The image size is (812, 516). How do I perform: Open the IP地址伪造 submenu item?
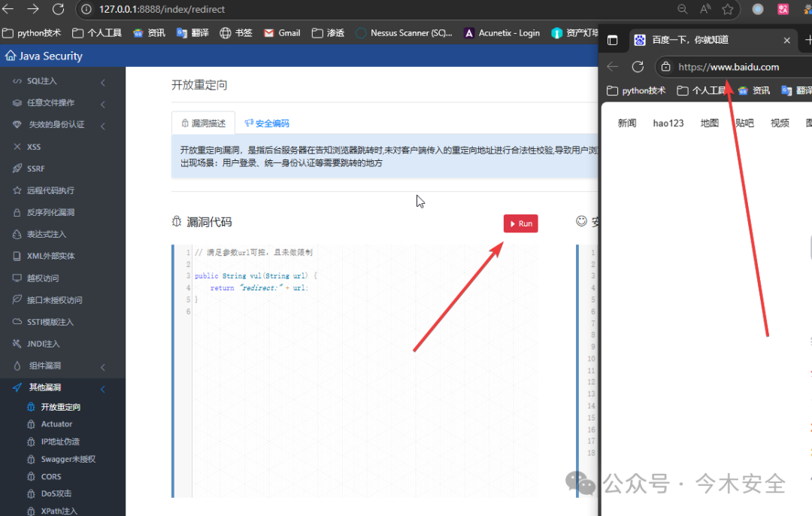[60, 442]
